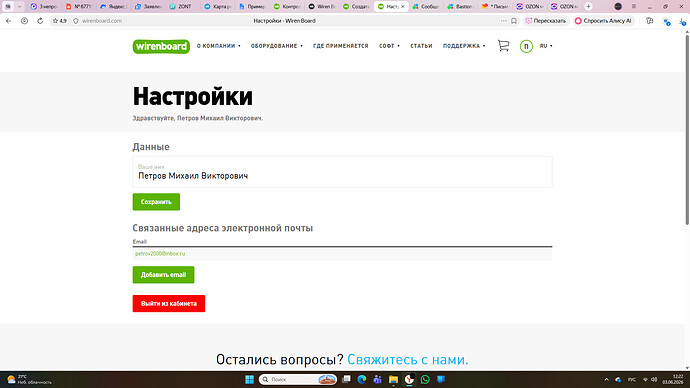This screenshot has height=388, width=690.
Task: Open browser downloads icon
Action: coord(682,21)
